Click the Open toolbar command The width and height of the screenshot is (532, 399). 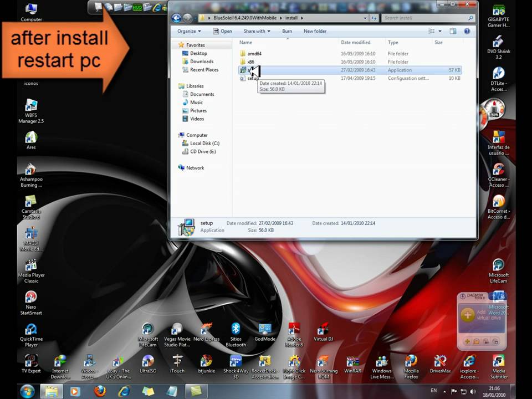(223, 31)
